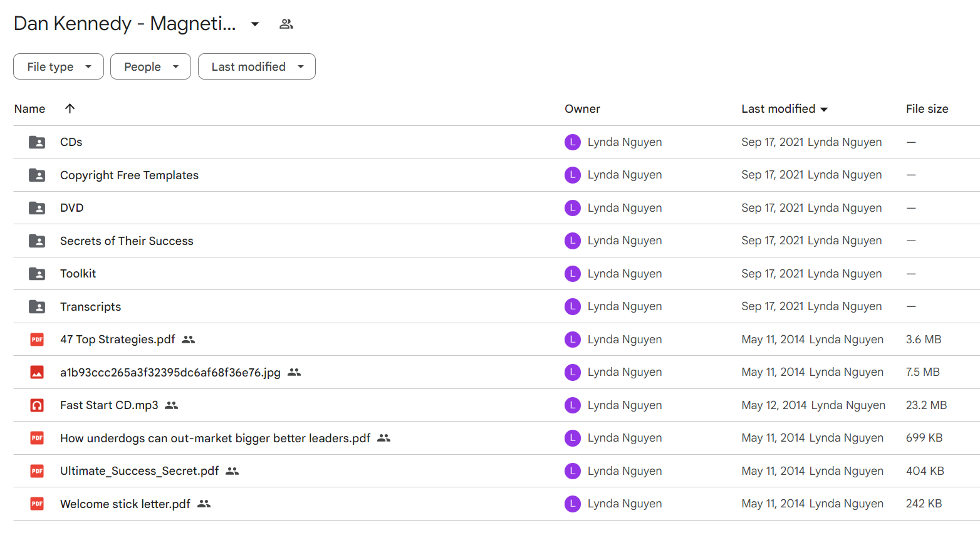The image size is (980, 545).
Task: Click the 404 KB file size
Action: point(925,471)
